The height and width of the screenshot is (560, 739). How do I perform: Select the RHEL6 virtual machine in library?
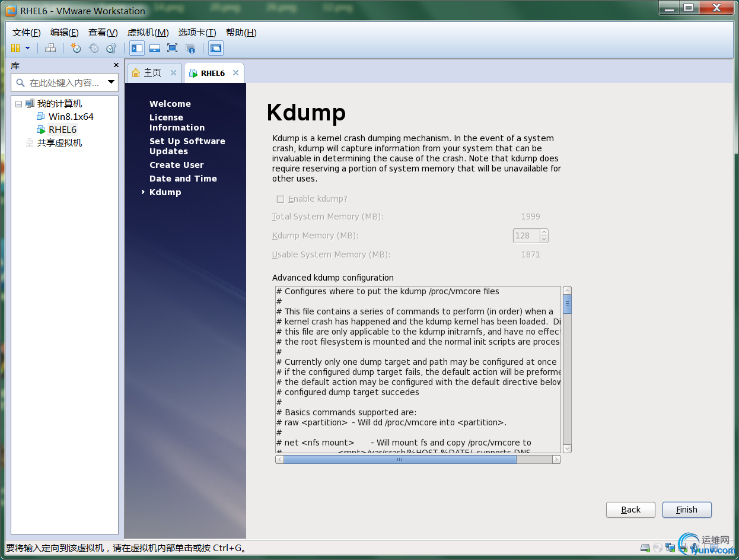(x=62, y=130)
